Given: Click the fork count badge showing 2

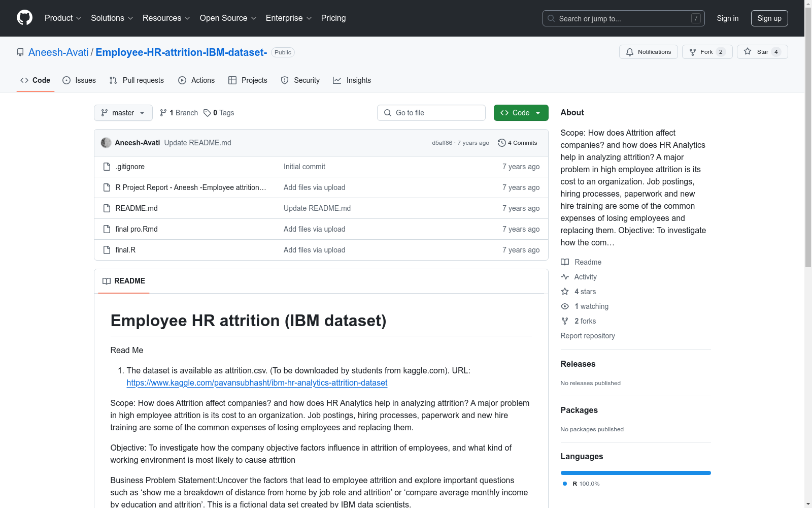Looking at the screenshot, I should (x=721, y=52).
